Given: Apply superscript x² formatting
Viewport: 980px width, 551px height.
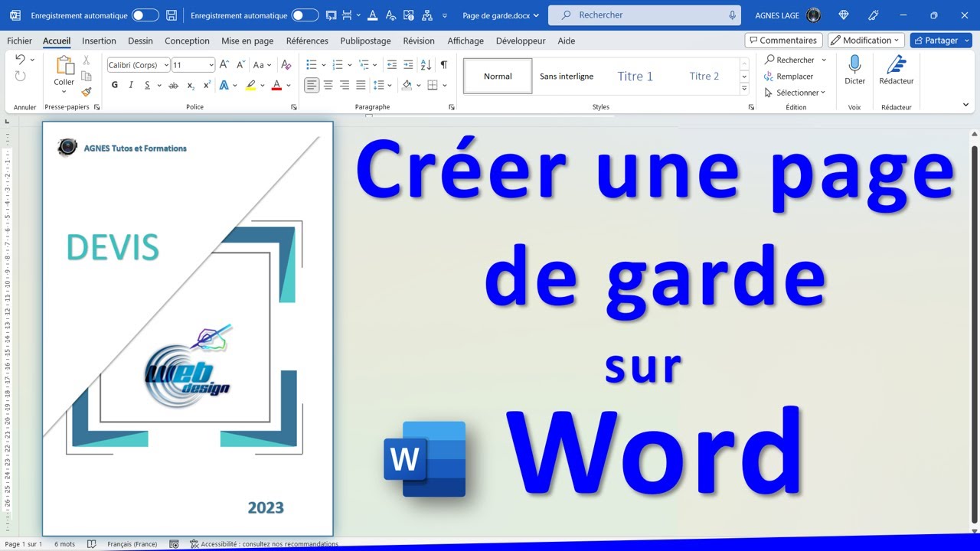Looking at the screenshot, I should pos(207,85).
